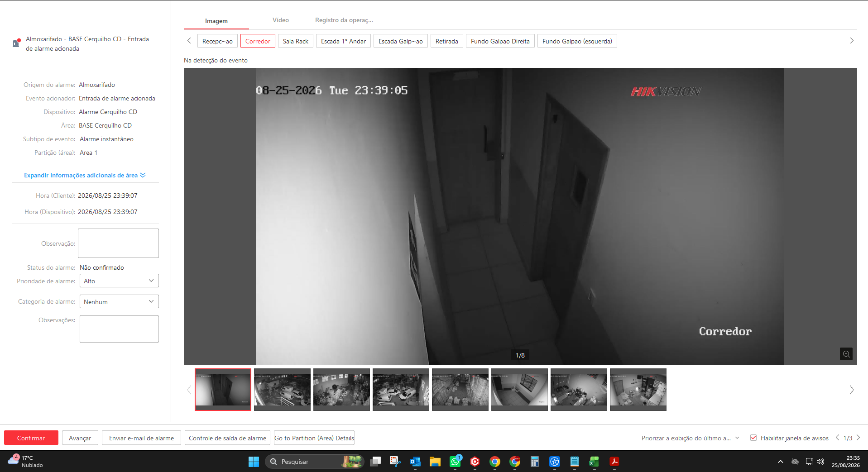The image size is (868, 472).
Task: Select the Fundo Galpao (esquerda) camera tab
Action: (x=577, y=41)
